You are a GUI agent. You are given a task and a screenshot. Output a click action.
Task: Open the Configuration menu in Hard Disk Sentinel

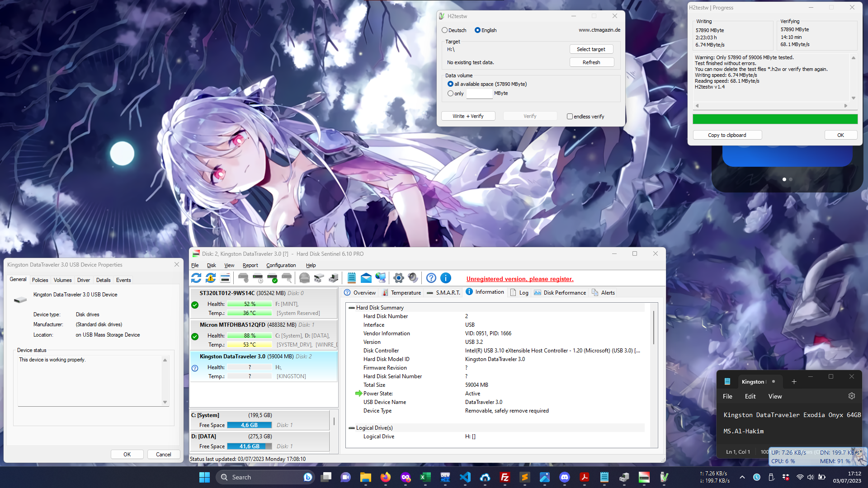[x=281, y=265]
